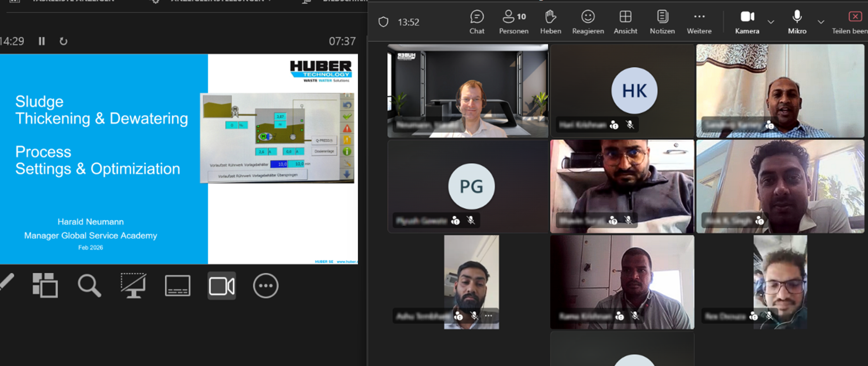Select the PG participant avatar
The height and width of the screenshot is (366, 868).
pos(471,186)
